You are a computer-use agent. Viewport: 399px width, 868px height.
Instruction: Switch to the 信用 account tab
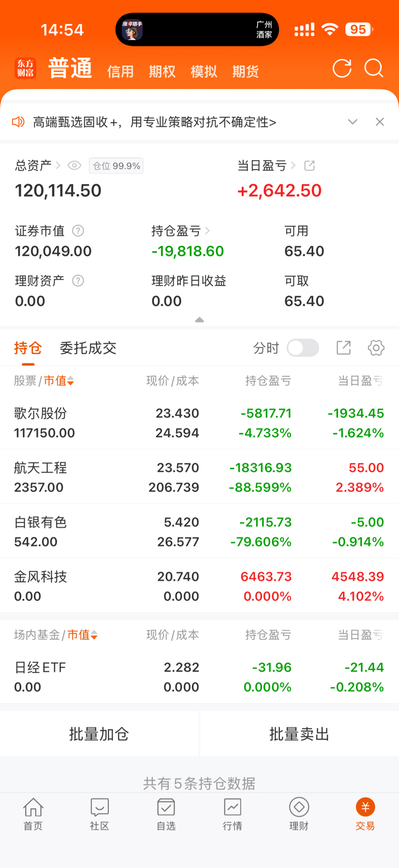[x=121, y=71]
